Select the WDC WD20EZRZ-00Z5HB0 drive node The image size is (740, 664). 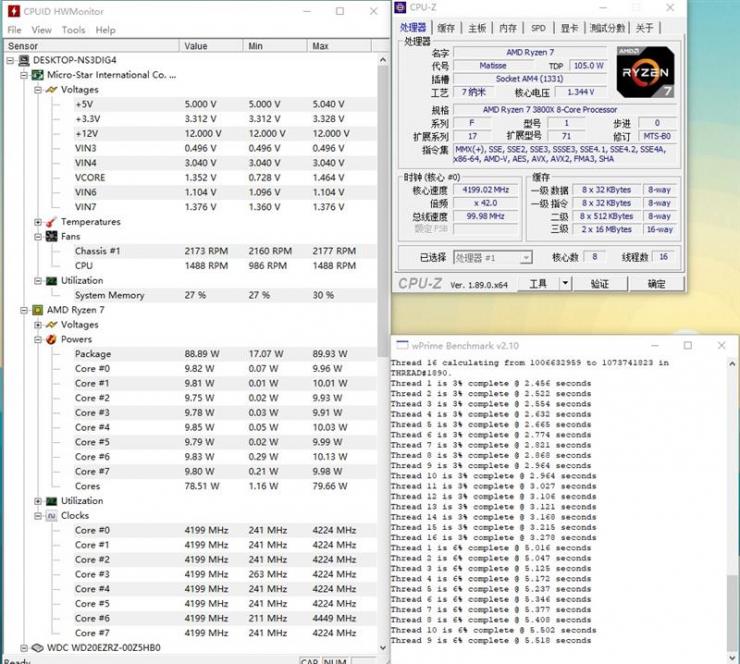104,648
